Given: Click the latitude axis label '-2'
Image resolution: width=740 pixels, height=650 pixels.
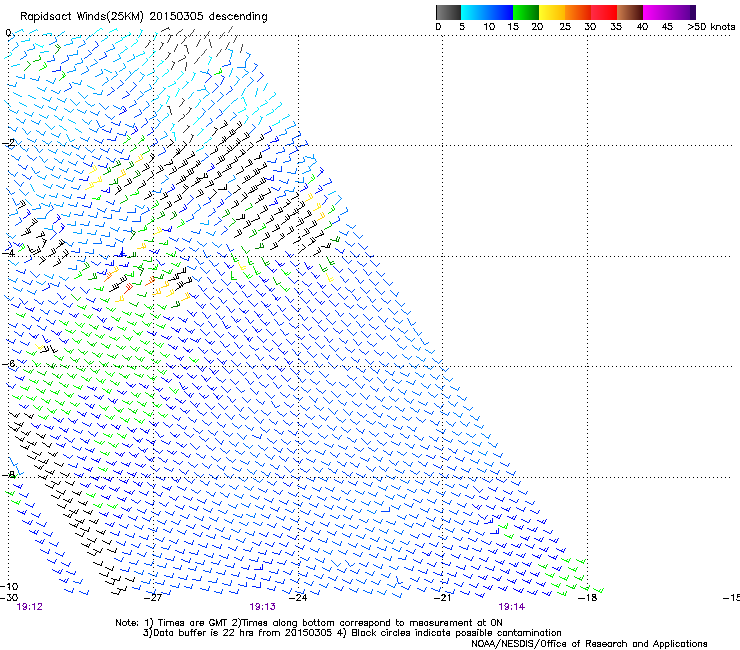Looking at the screenshot, I should pyautogui.click(x=8, y=143).
